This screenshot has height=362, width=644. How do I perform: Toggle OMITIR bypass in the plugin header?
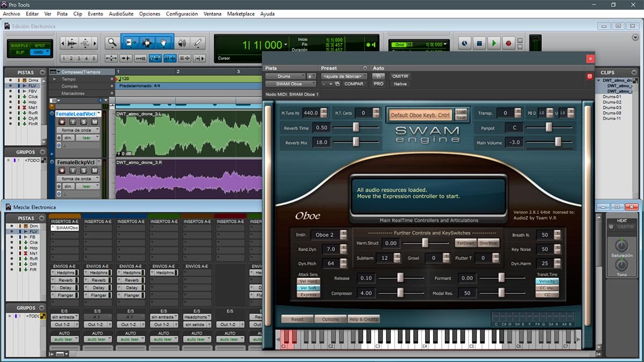[x=400, y=76]
